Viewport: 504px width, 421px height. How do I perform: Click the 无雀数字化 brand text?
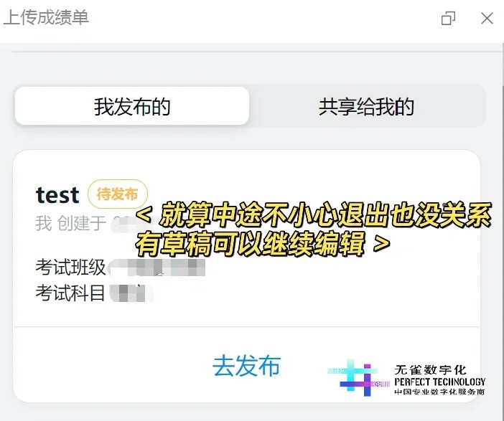[x=430, y=370]
